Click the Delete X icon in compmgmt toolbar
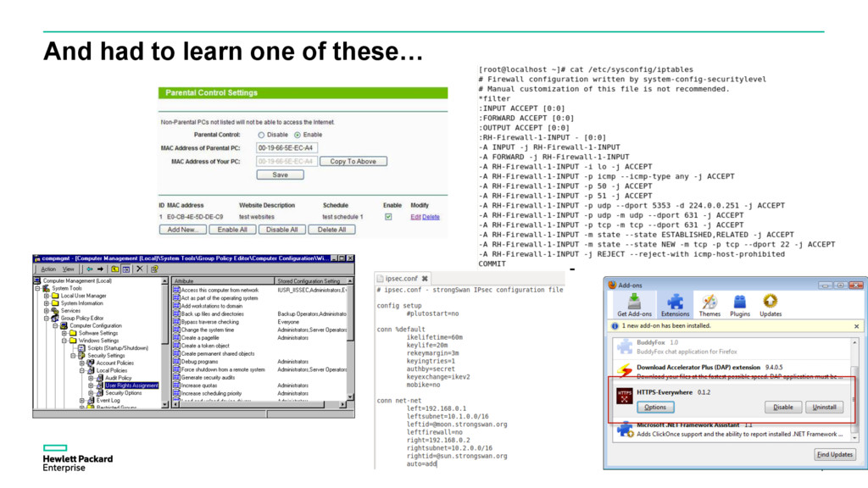 [140, 269]
